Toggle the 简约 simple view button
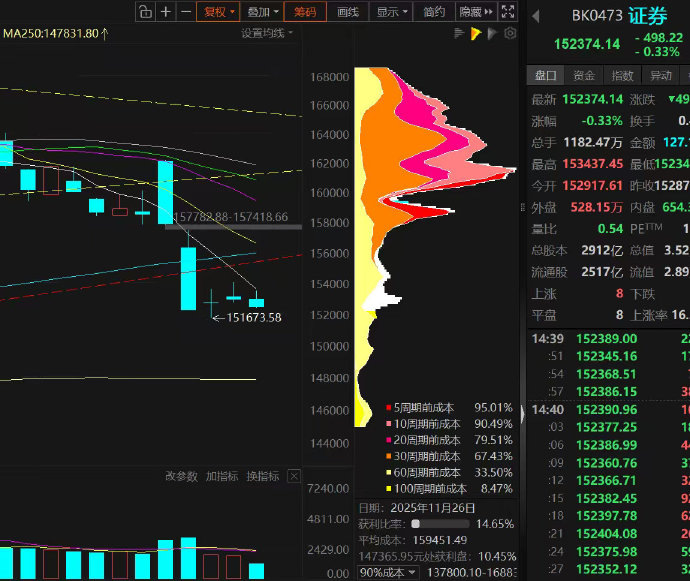 click(x=434, y=12)
